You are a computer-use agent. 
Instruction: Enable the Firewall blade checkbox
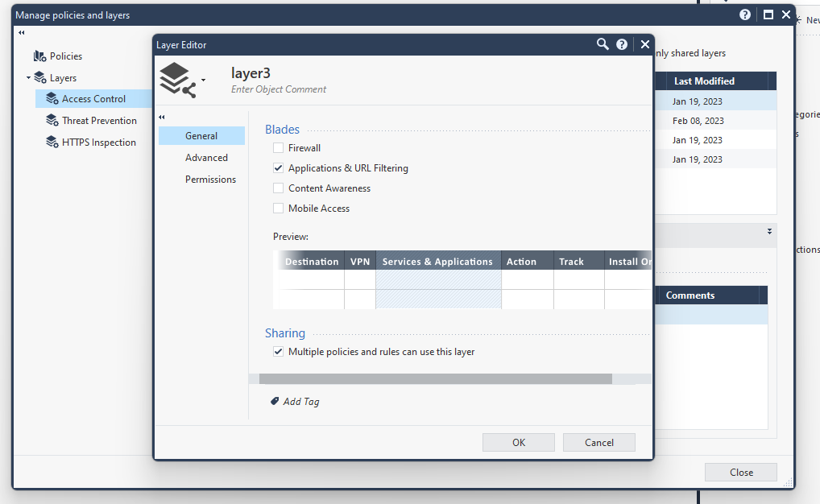279,148
